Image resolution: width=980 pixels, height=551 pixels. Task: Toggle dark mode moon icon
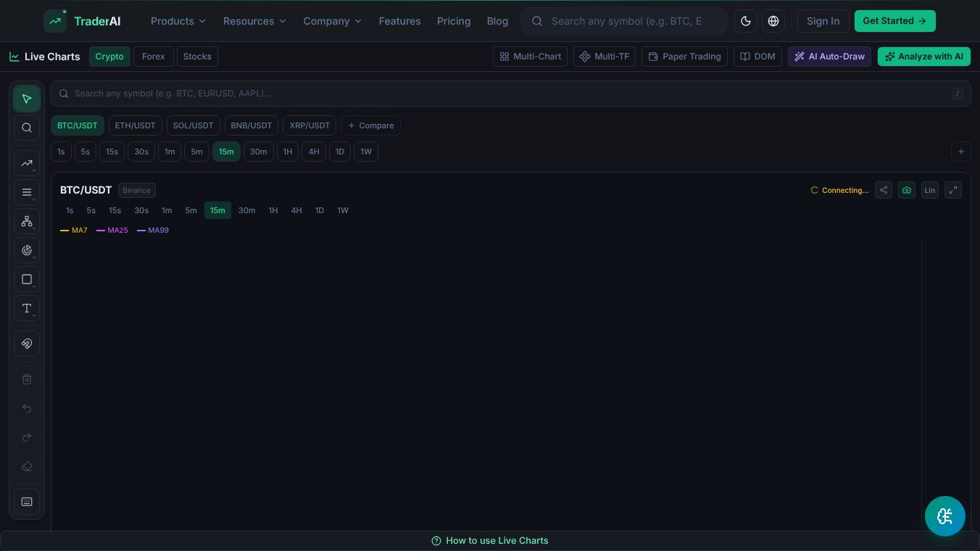(746, 21)
